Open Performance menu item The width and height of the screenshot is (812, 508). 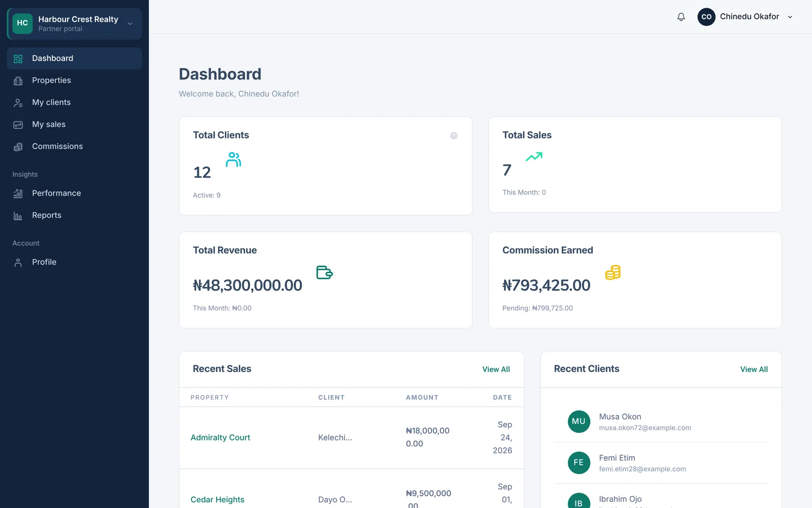tap(75, 193)
